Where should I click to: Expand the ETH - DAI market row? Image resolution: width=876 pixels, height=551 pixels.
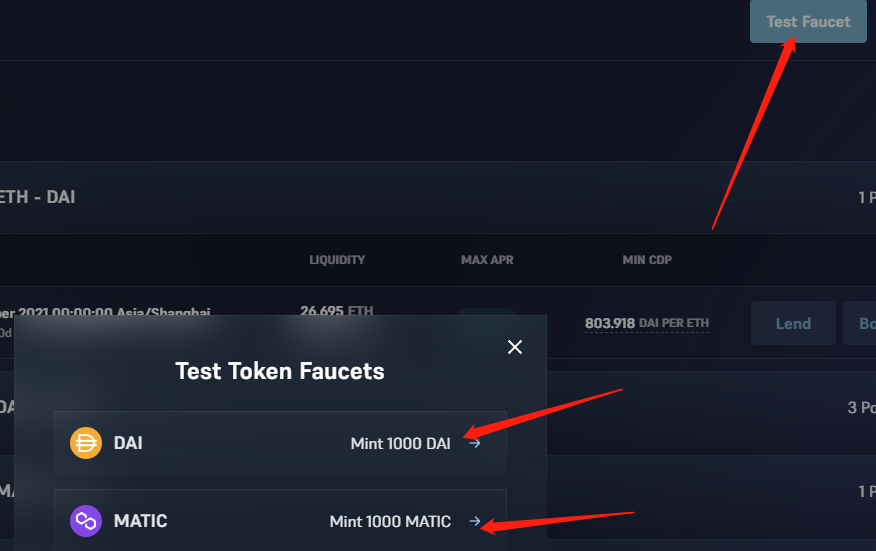pyautogui.click(x=438, y=197)
